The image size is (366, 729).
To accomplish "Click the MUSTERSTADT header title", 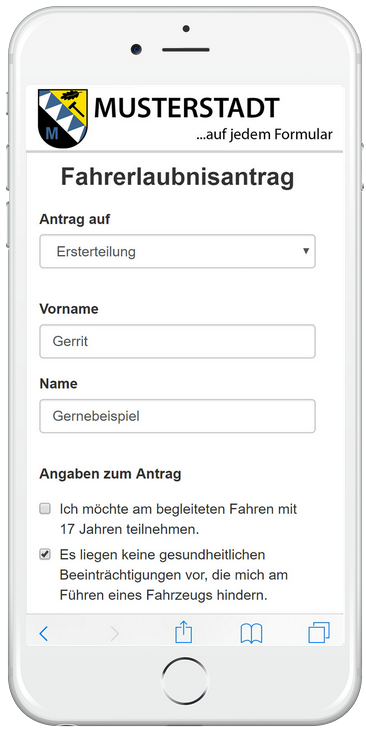I will (x=186, y=108).
